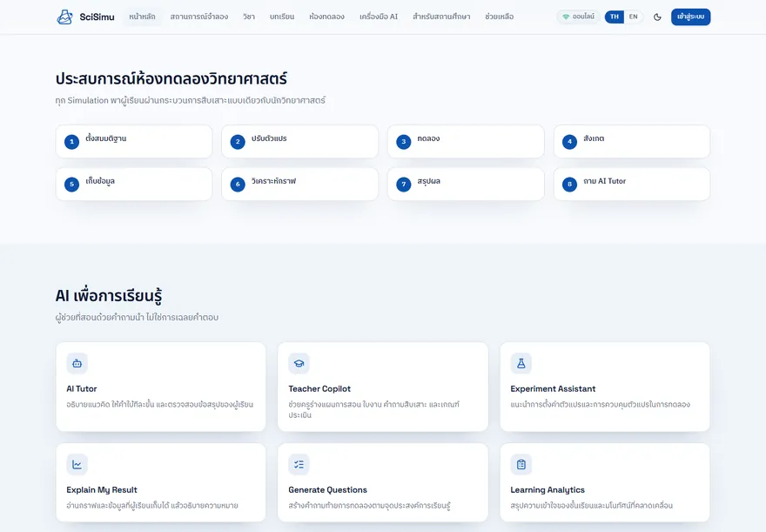Viewport: 766px width, 532px height.
Task: Click the wifi icon in the online status badge
Action: [x=566, y=17]
